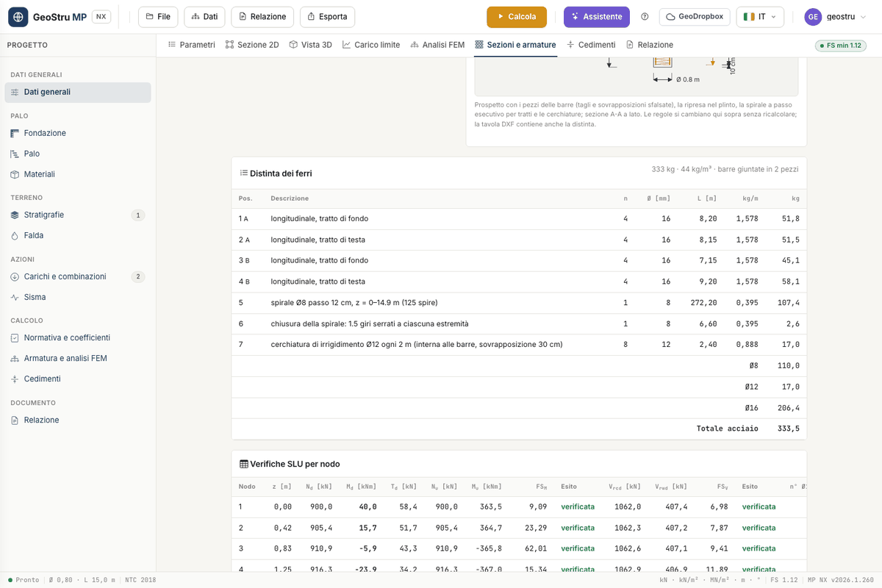Click the Pronto status in status bar
882x588 pixels.
click(24, 580)
